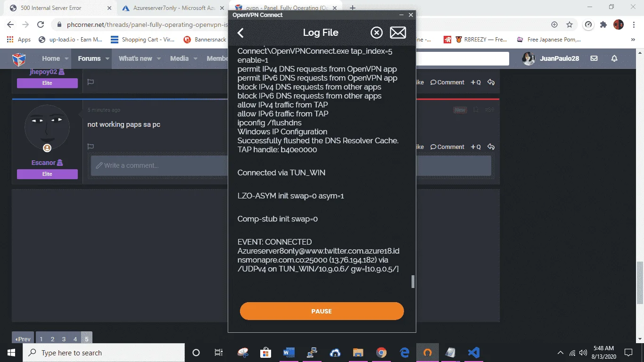Go back from the Log File screen
The image size is (644, 362).
pos(240,33)
